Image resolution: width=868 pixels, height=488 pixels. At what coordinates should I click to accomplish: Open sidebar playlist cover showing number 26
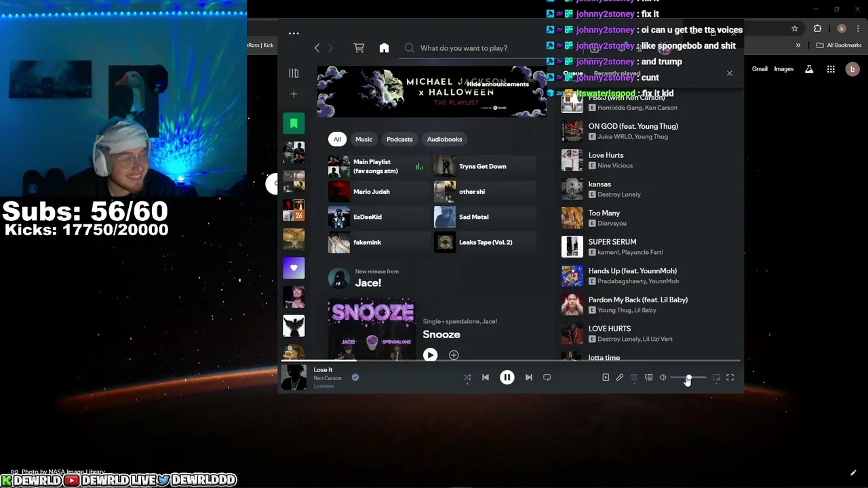pyautogui.click(x=294, y=210)
